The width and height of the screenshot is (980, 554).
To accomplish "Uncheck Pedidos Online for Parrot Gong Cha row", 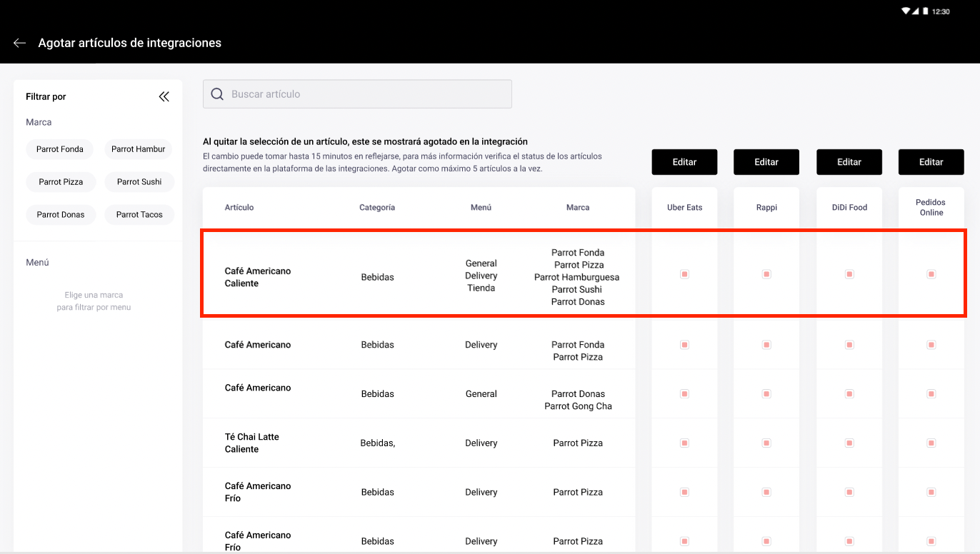I will coord(931,394).
